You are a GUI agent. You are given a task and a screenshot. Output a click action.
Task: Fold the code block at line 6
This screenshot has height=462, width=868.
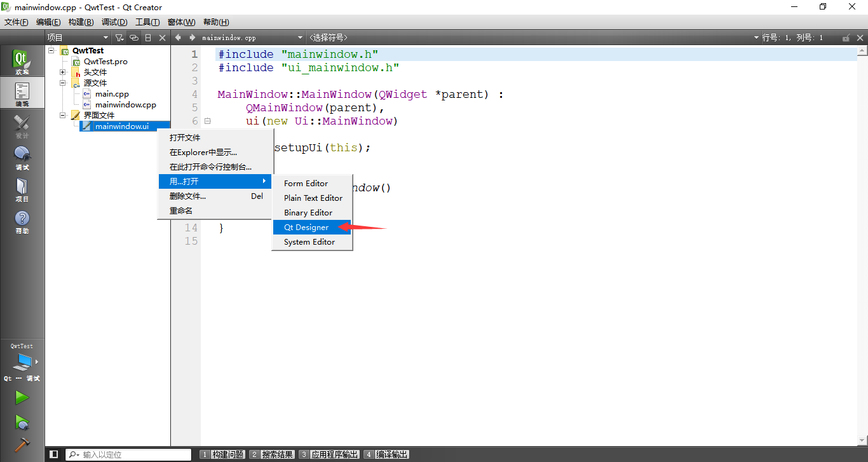(208, 121)
